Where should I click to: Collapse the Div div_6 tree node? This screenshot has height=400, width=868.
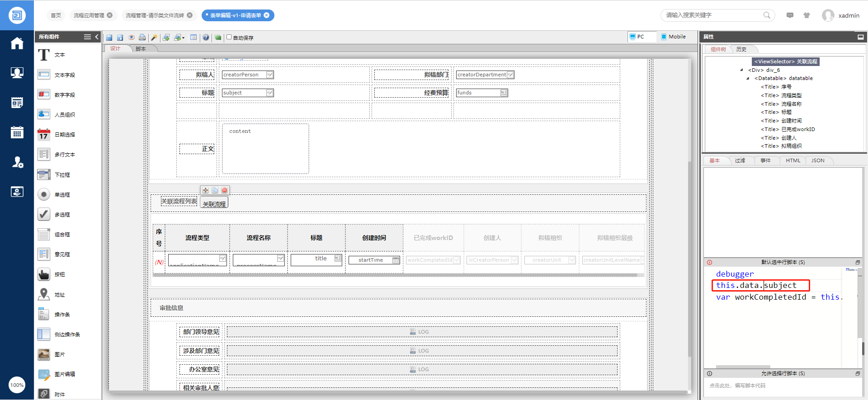(742, 70)
